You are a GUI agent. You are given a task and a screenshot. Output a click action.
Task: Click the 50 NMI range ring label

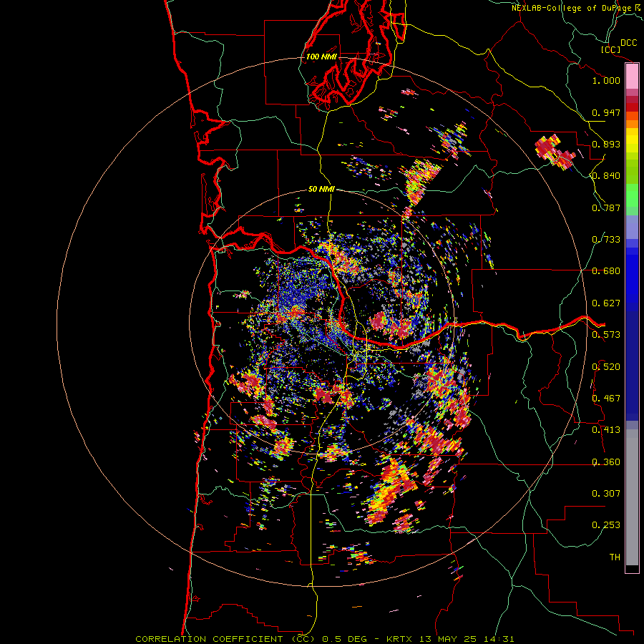[321, 190]
